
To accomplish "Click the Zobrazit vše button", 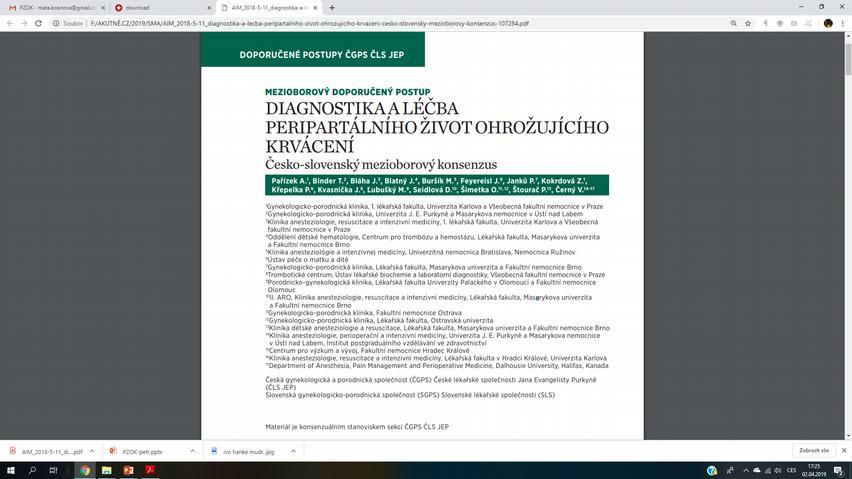I will [x=813, y=450].
